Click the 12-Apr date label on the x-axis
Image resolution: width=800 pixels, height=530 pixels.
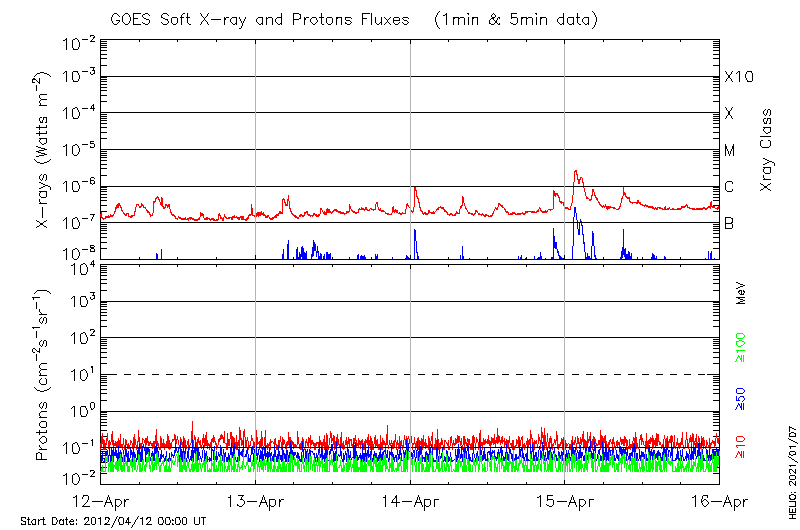pyautogui.click(x=100, y=501)
